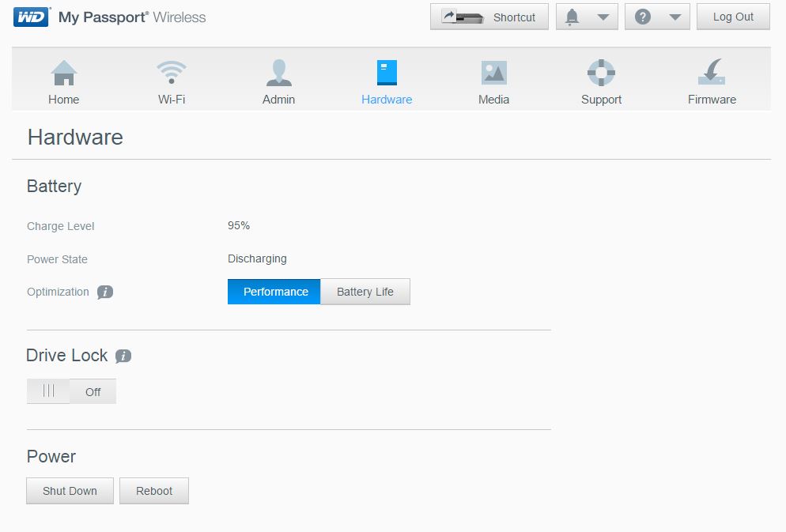The width and height of the screenshot is (786, 532).
Task: Click the Power State label
Action: coord(57,259)
